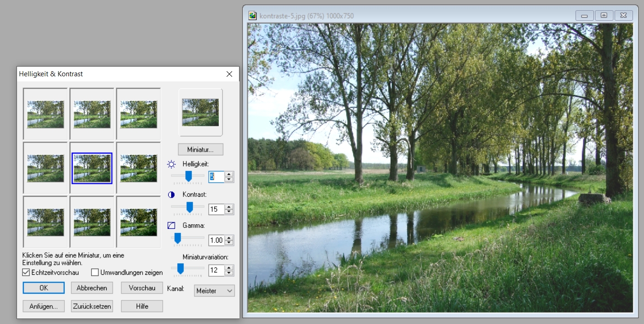Increase Gamma value with up arrow
This screenshot has width=644, height=324.
click(229, 238)
